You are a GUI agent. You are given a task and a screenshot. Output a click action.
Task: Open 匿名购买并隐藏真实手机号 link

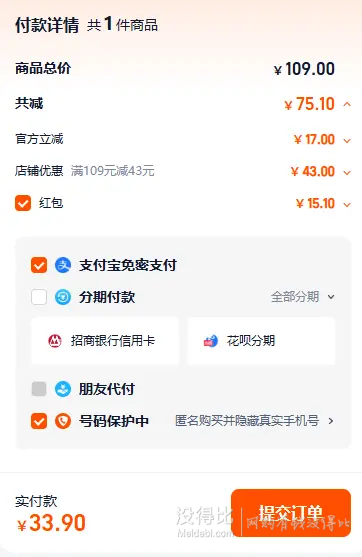tap(254, 421)
